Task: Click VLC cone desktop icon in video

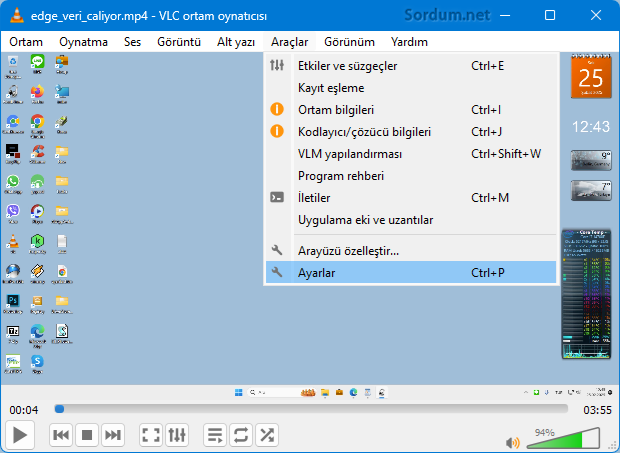Action: tap(13, 241)
